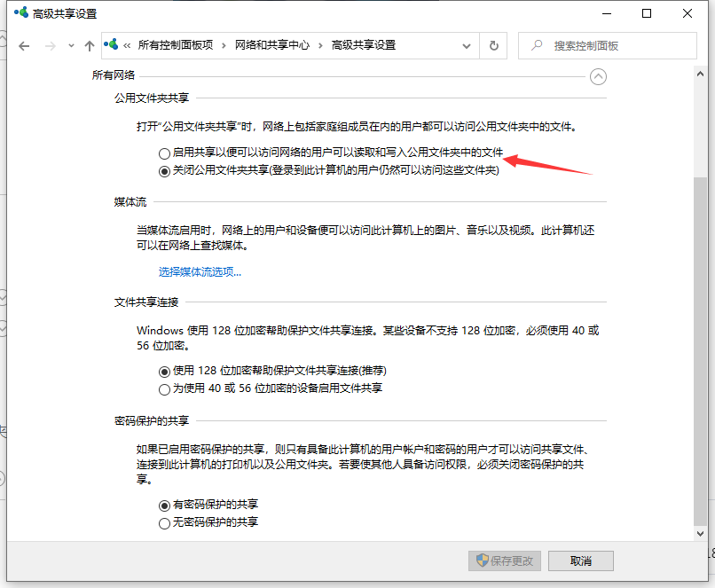
Task: Click the window title bar network icon
Action: click(20, 14)
